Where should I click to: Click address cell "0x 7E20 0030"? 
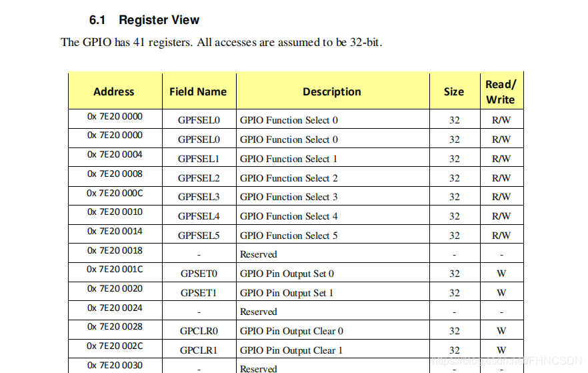click(115, 366)
